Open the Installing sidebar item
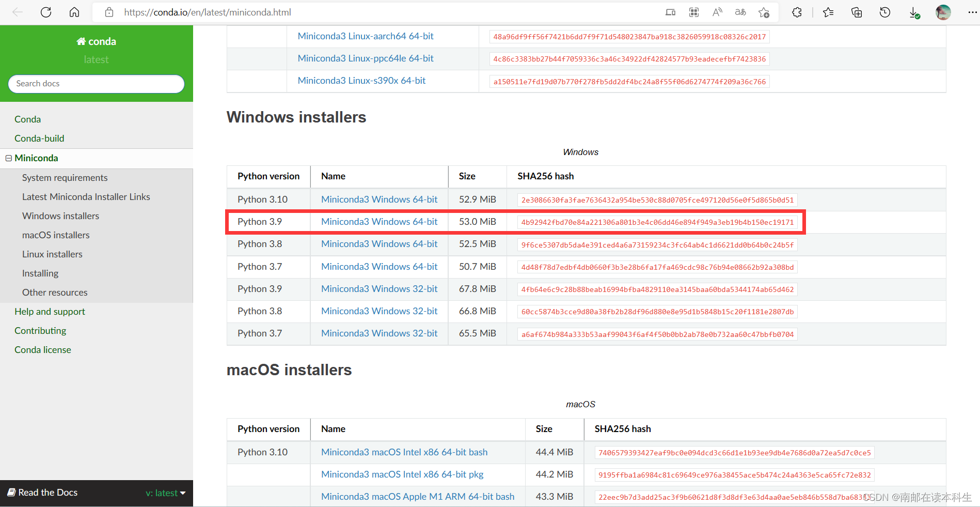This screenshot has width=980, height=507. pyautogui.click(x=40, y=273)
